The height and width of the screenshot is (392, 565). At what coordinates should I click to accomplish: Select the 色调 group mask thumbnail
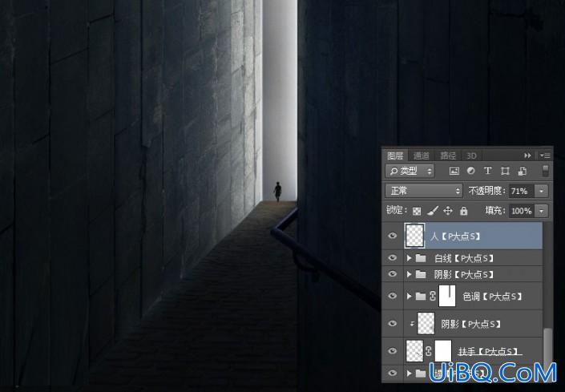tap(447, 296)
